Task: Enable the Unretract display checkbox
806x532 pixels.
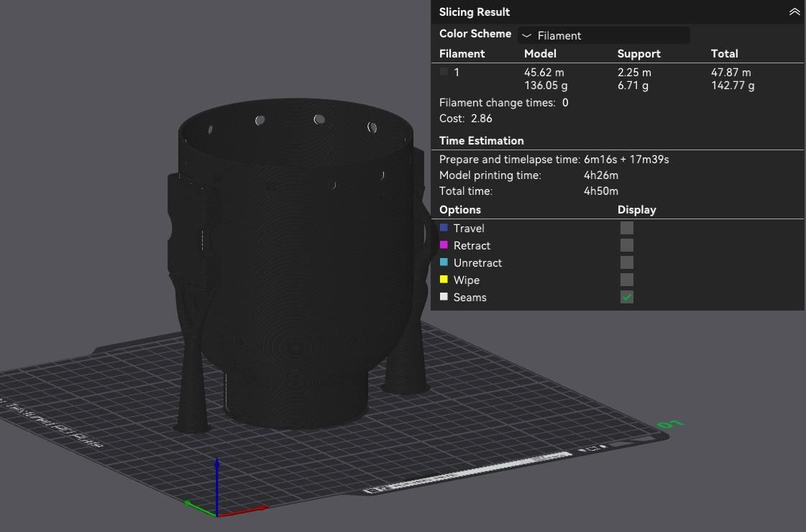Action: coord(626,262)
